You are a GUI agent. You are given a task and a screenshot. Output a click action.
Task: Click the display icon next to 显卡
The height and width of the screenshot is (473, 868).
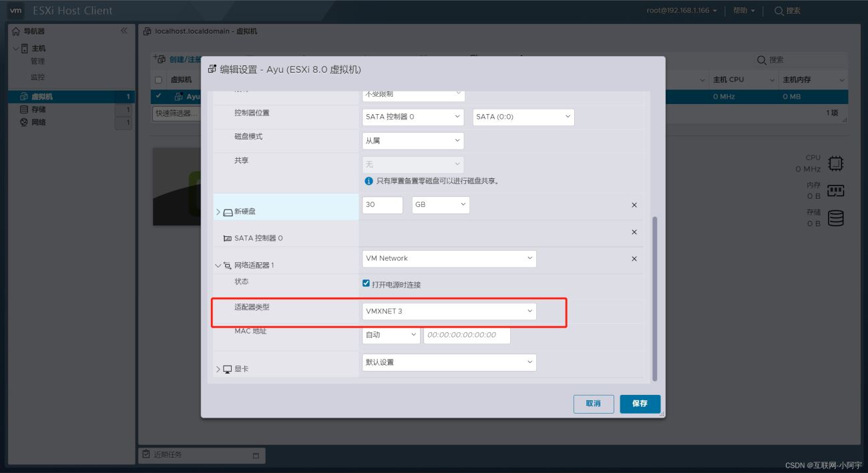pos(228,369)
